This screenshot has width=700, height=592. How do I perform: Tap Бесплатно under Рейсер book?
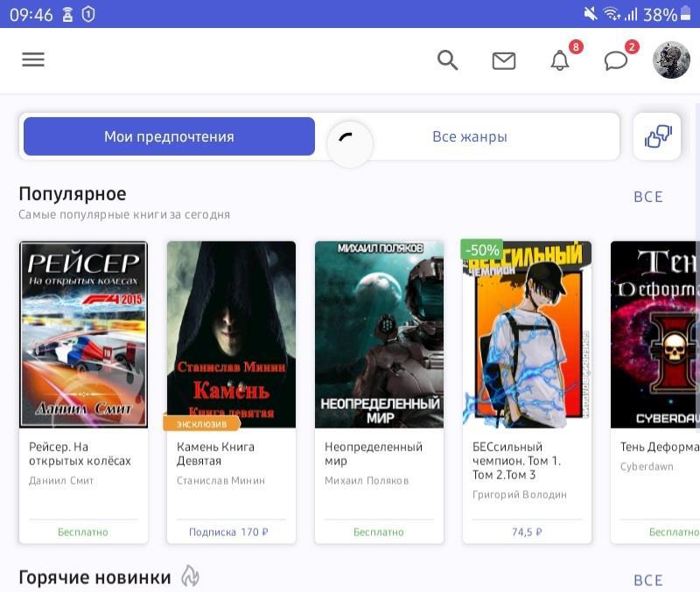click(x=83, y=532)
